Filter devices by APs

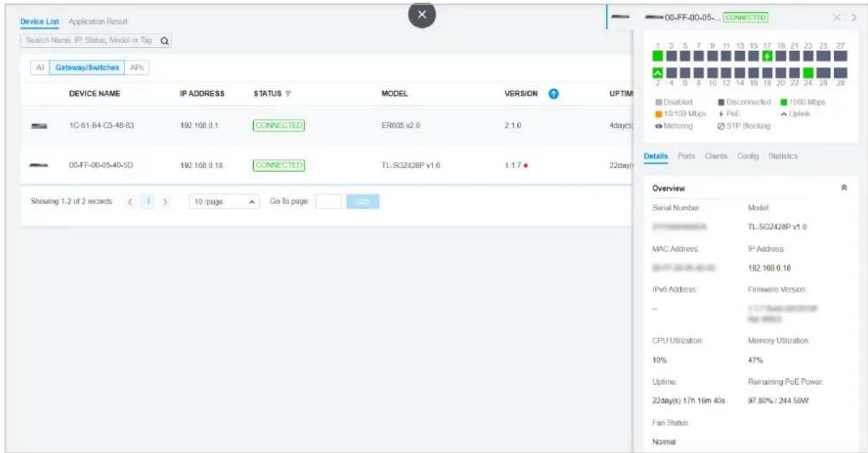click(x=136, y=68)
